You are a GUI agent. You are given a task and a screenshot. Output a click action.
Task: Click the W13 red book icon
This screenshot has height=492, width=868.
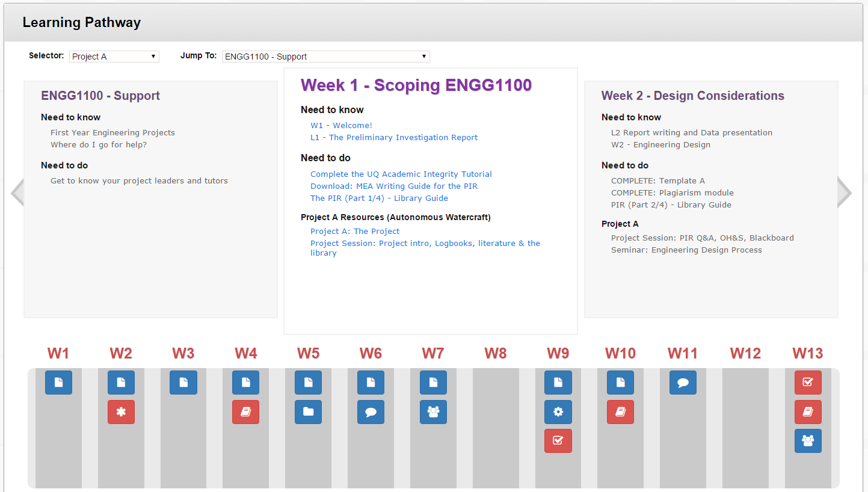[808, 412]
